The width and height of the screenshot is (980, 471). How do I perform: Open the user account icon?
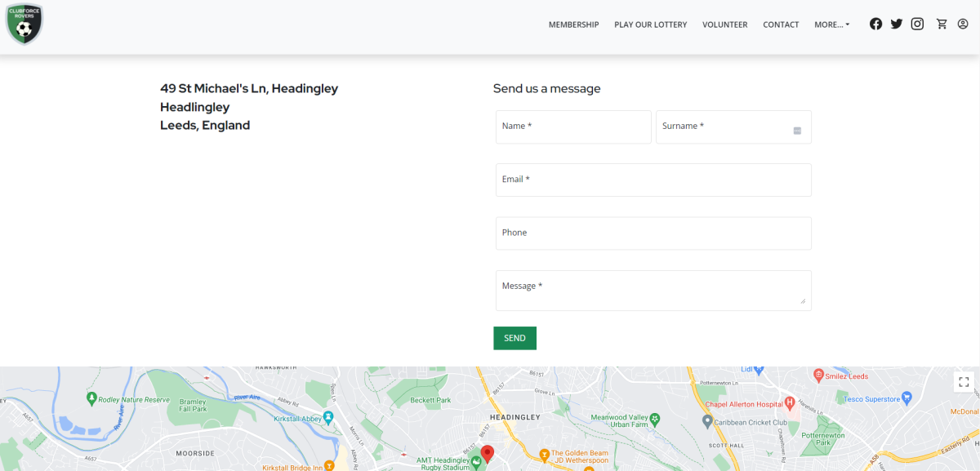point(962,24)
